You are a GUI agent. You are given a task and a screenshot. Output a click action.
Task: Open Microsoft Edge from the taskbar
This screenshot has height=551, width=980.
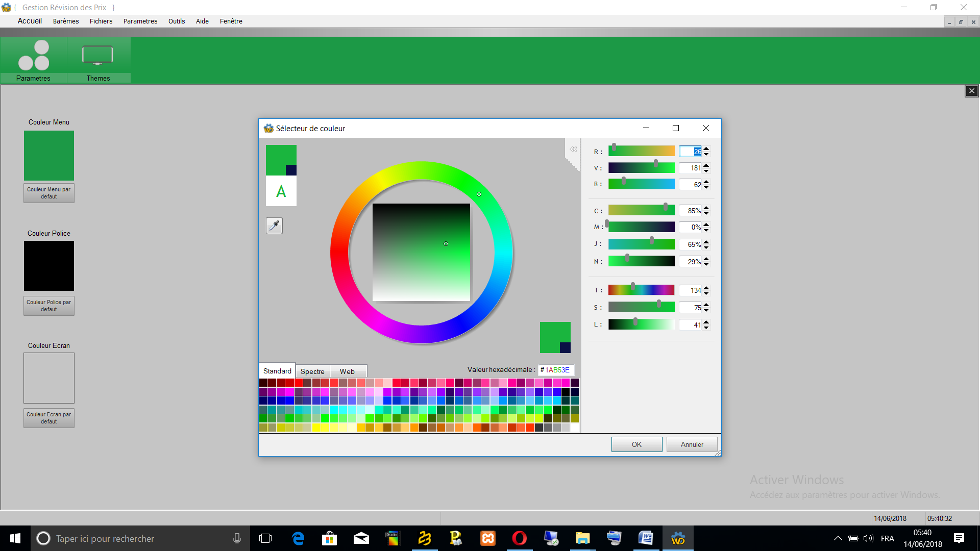pyautogui.click(x=298, y=538)
